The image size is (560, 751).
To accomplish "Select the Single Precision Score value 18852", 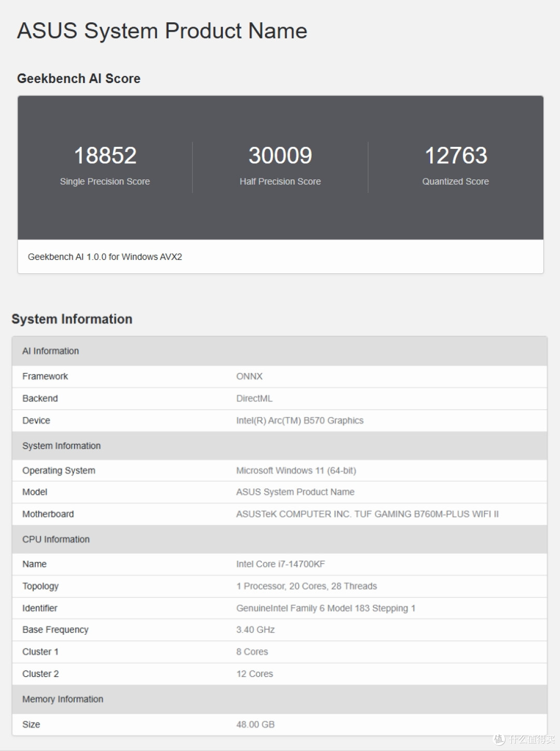I will coord(105,155).
